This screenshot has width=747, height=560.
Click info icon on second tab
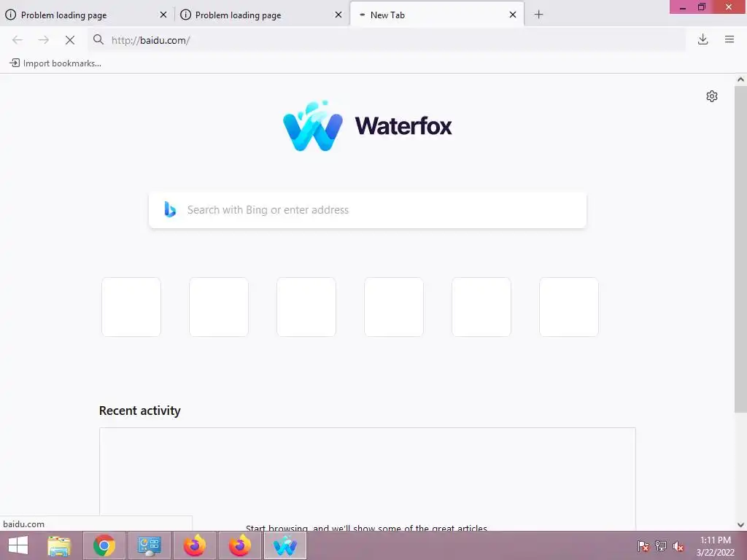(x=186, y=15)
